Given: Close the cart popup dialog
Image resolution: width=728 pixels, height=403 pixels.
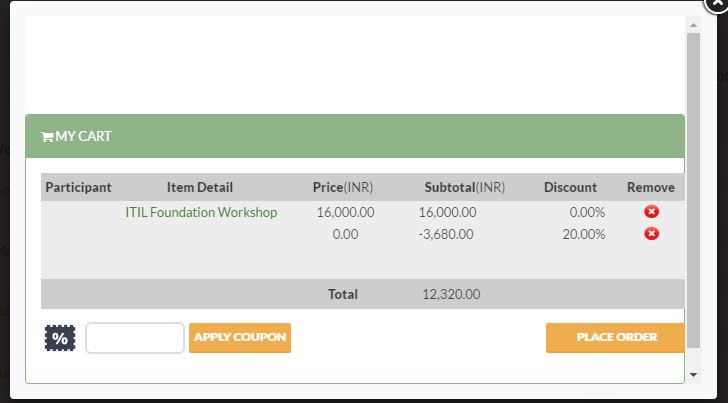Looking at the screenshot, I should (x=720, y=3).
